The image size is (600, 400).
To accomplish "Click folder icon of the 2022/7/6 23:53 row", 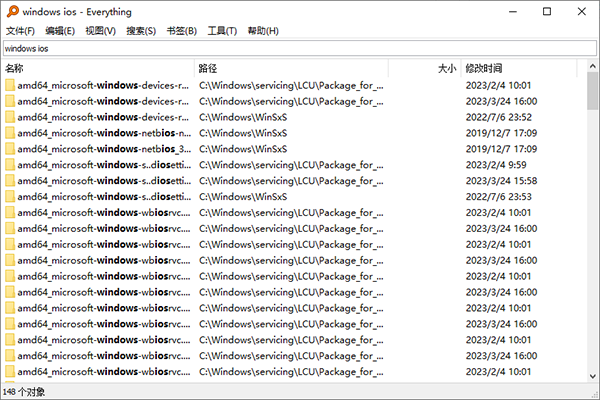I will (x=10, y=197).
